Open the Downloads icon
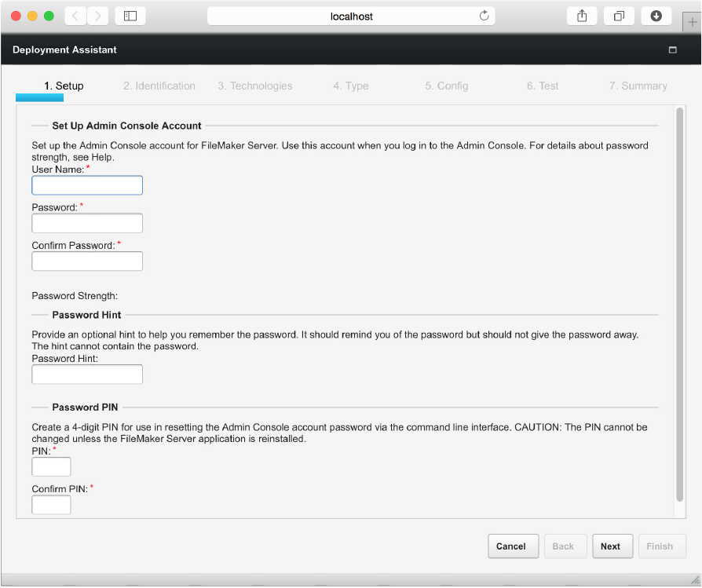The image size is (702, 588). point(656,16)
